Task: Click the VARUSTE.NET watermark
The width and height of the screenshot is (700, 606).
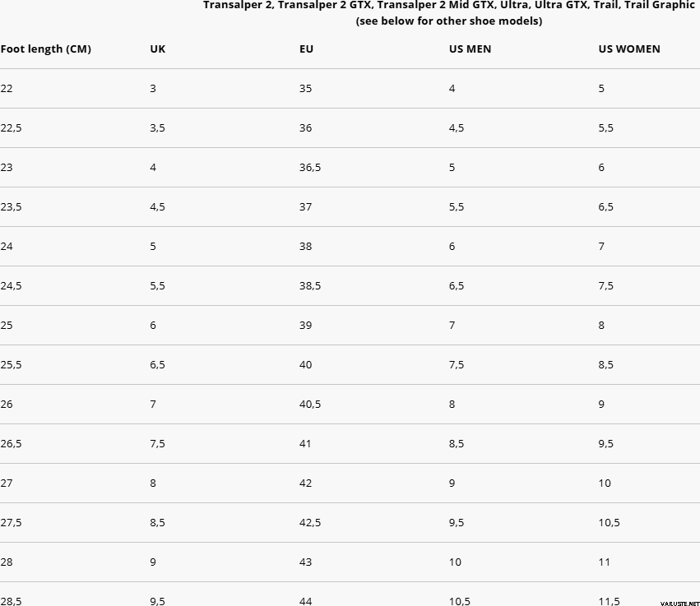Action: coord(680,604)
